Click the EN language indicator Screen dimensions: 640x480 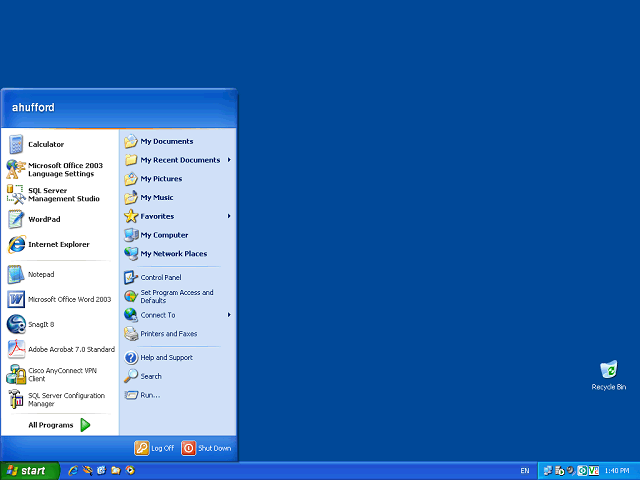click(525, 471)
